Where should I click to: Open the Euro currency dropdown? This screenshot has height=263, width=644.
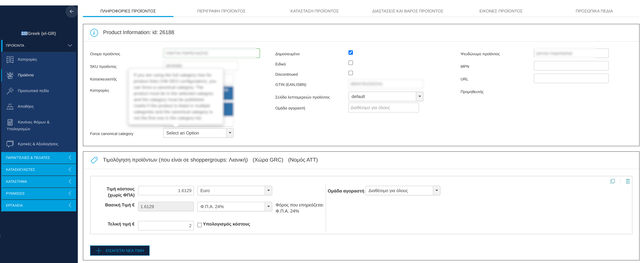coord(235,191)
